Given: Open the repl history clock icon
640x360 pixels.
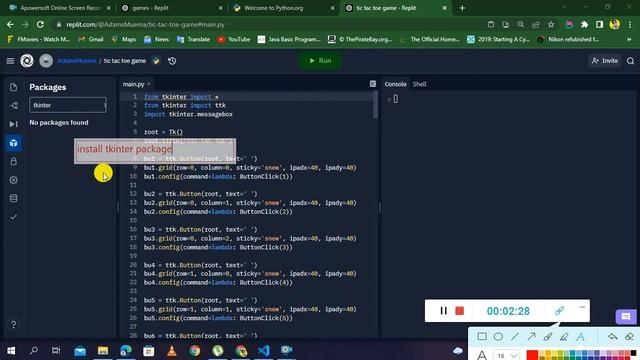Looking at the screenshot, I should (x=172, y=61).
